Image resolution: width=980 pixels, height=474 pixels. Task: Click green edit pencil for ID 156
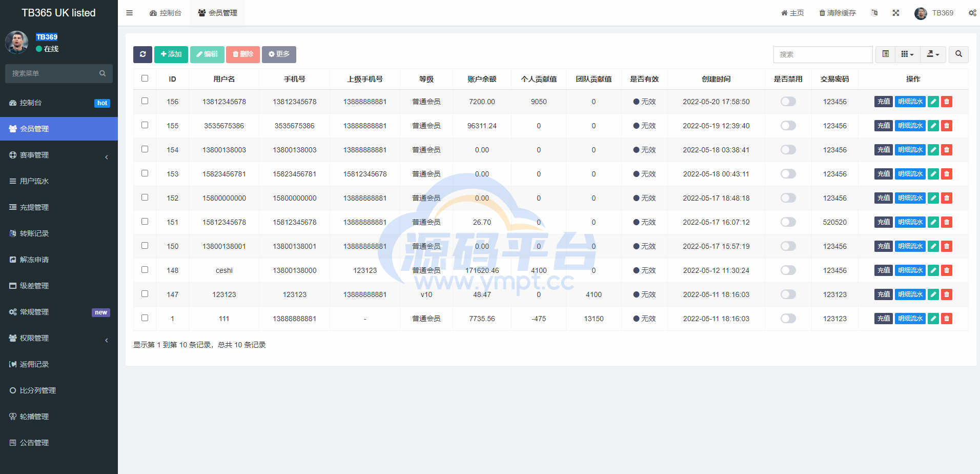(x=933, y=102)
